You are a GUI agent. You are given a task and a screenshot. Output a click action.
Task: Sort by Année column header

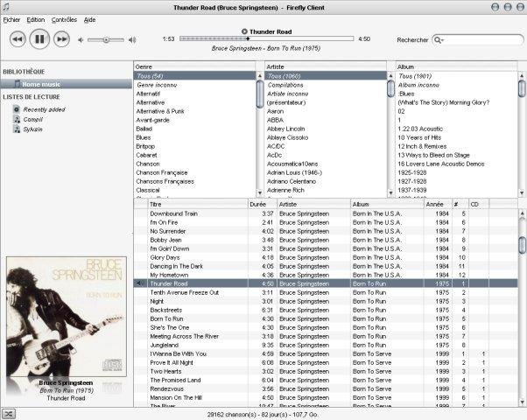click(x=438, y=204)
